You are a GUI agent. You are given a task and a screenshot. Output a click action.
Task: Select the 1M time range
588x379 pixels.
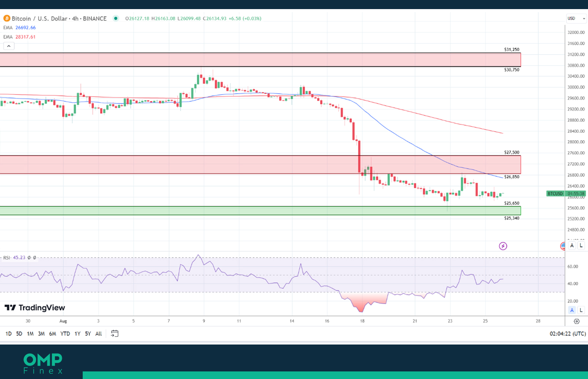click(x=30, y=334)
